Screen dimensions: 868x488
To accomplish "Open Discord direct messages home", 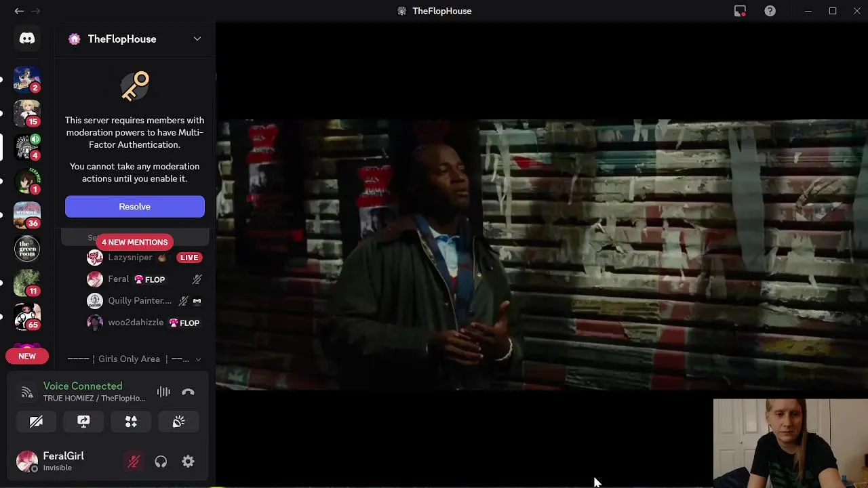I will click(x=27, y=39).
